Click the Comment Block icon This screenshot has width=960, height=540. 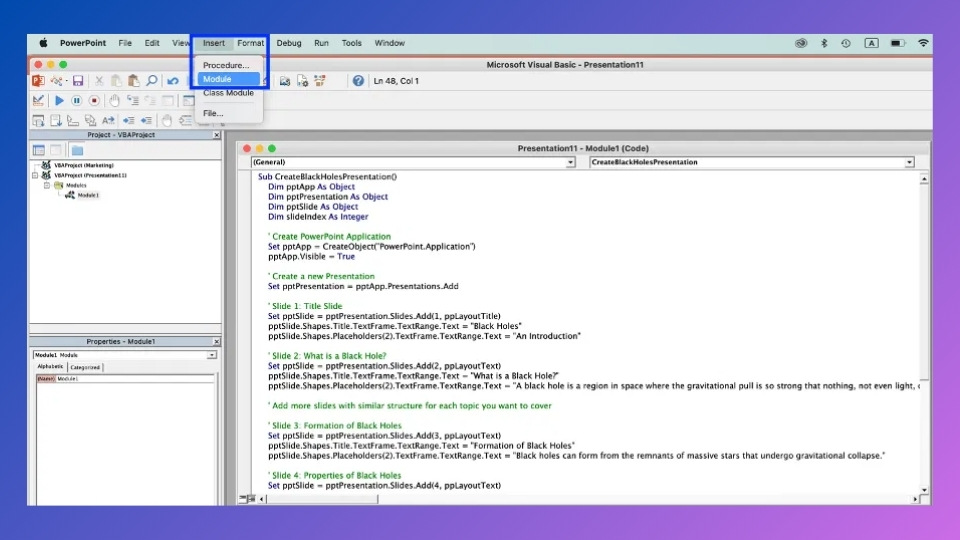point(186,121)
